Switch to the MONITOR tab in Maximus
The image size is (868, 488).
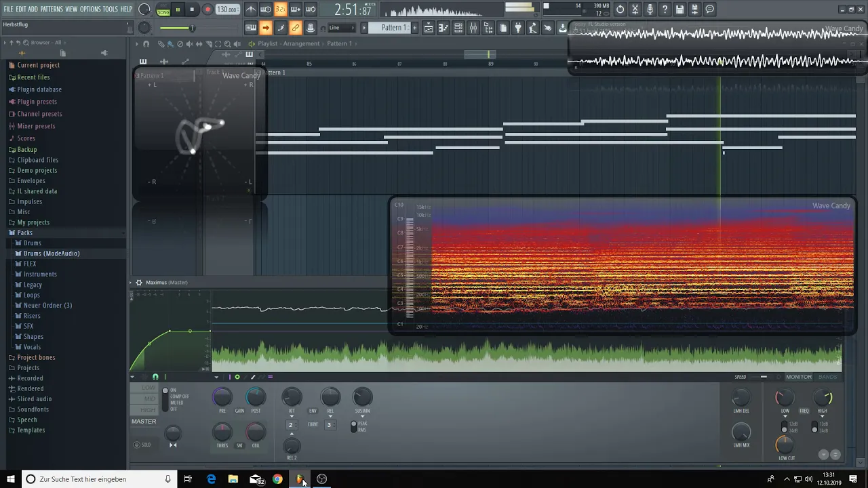[798, 377]
